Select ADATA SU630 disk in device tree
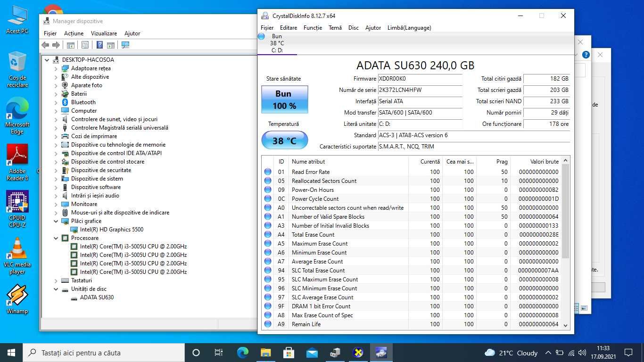Screen dimensions: 644x362 tap(97, 297)
